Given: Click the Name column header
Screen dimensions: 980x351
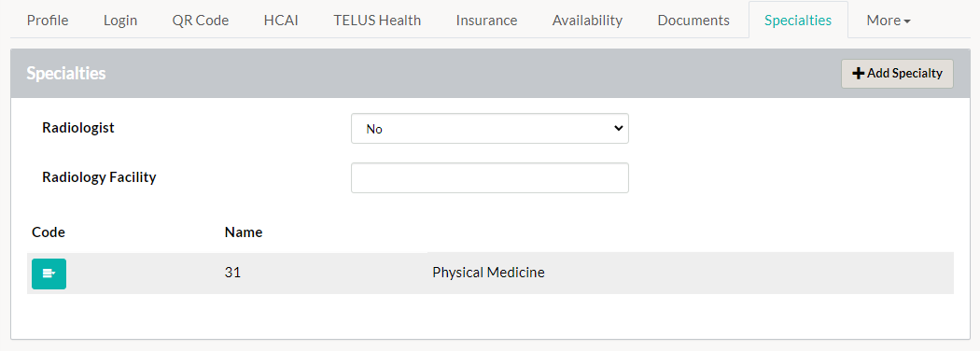Looking at the screenshot, I should (x=243, y=232).
